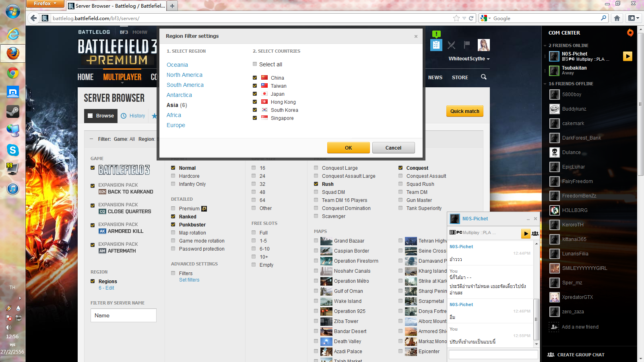The width and height of the screenshot is (644, 362).
Task: Show hidden system tray icons arrow
Action: coord(20,298)
